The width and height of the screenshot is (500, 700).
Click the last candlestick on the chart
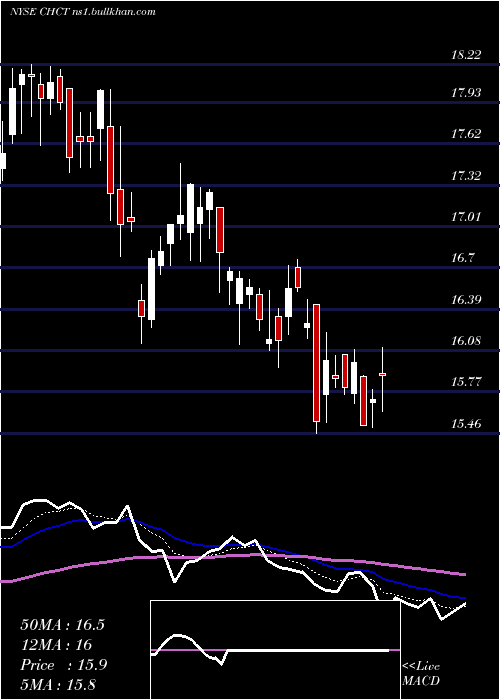pos(383,379)
